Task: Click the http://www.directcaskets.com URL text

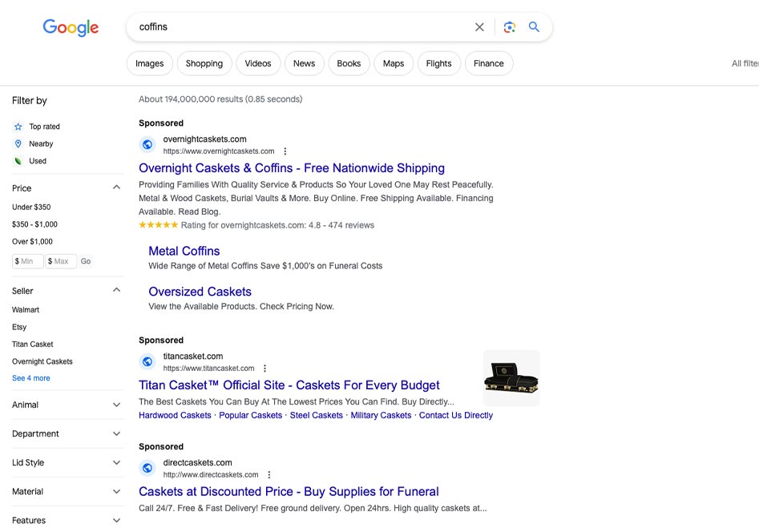Action: coord(211,475)
